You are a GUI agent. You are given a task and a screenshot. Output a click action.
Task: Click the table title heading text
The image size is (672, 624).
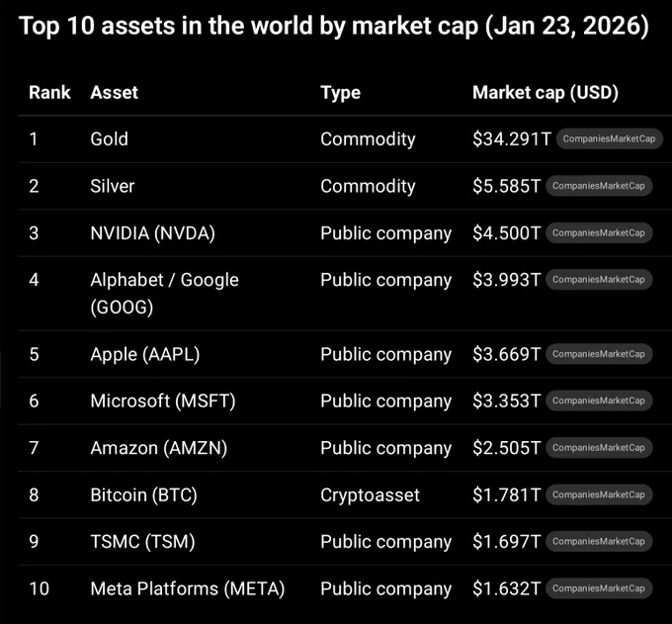(334, 26)
